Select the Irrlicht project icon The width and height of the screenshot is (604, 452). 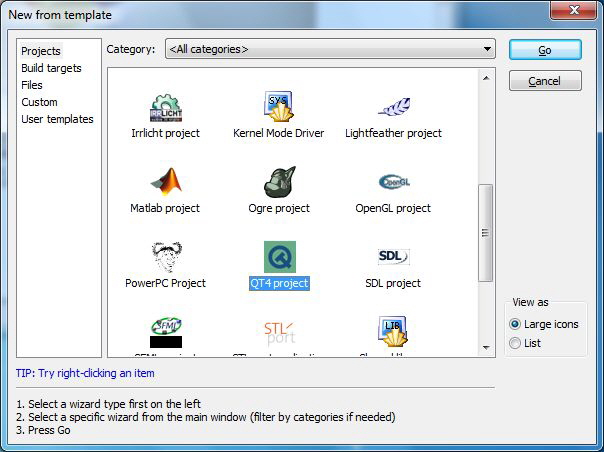[166, 108]
